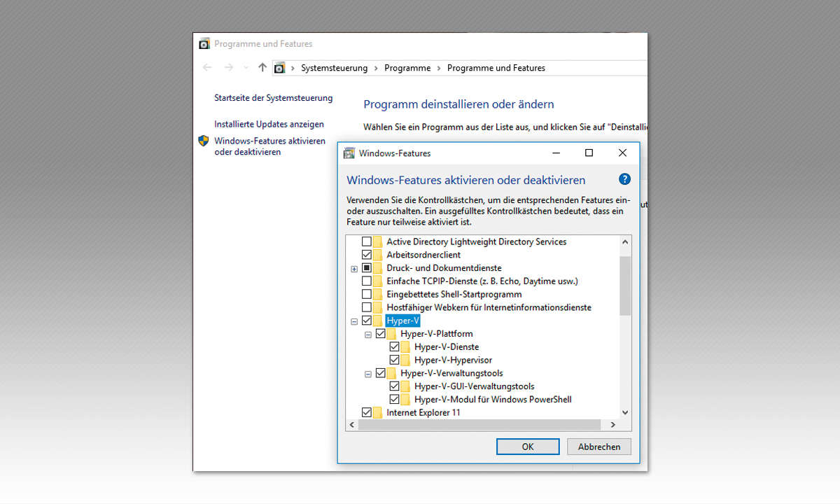Select the Hyper-V-GUI-Verwaltungstools row
Image resolution: width=840 pixels, height=504 pixels.
point(475,386)
